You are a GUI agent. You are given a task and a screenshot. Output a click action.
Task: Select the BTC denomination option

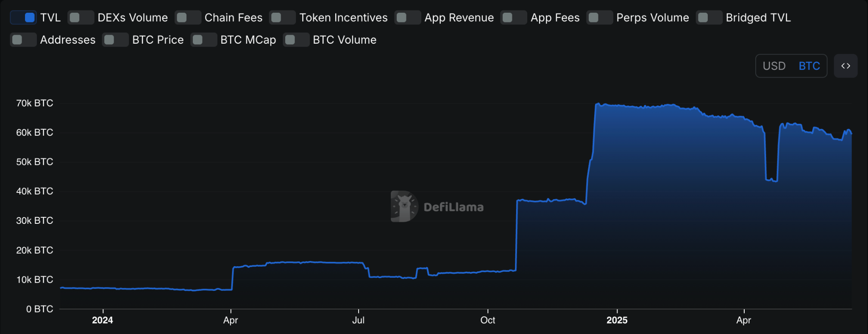[809, 66]
